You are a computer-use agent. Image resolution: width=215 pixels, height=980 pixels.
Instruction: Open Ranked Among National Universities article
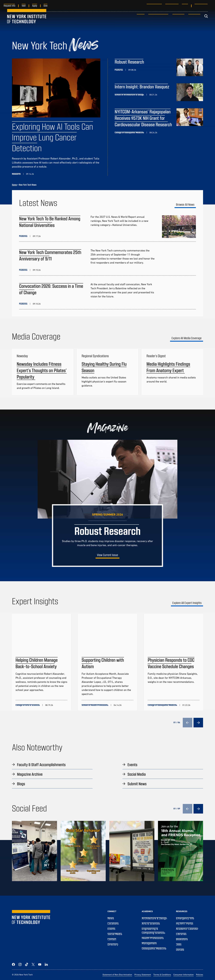[x=50, y=222]
